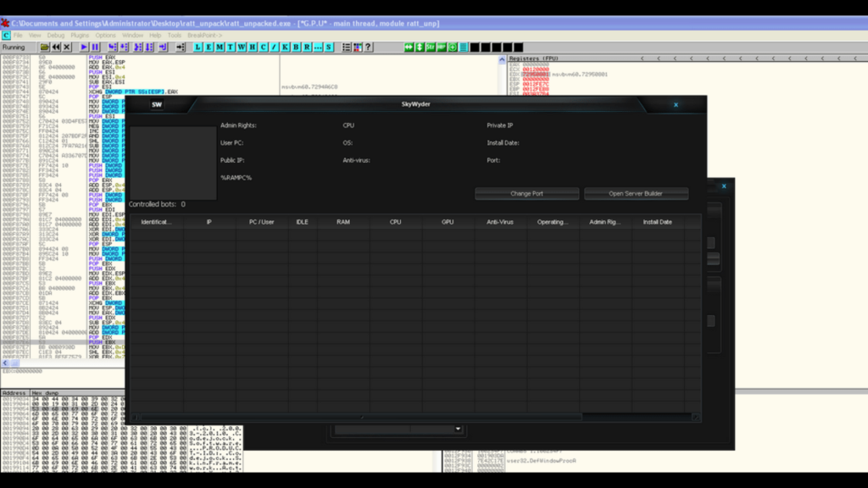Click the cyan lines plugin icon
868x488 pixels.
(464, 47)
